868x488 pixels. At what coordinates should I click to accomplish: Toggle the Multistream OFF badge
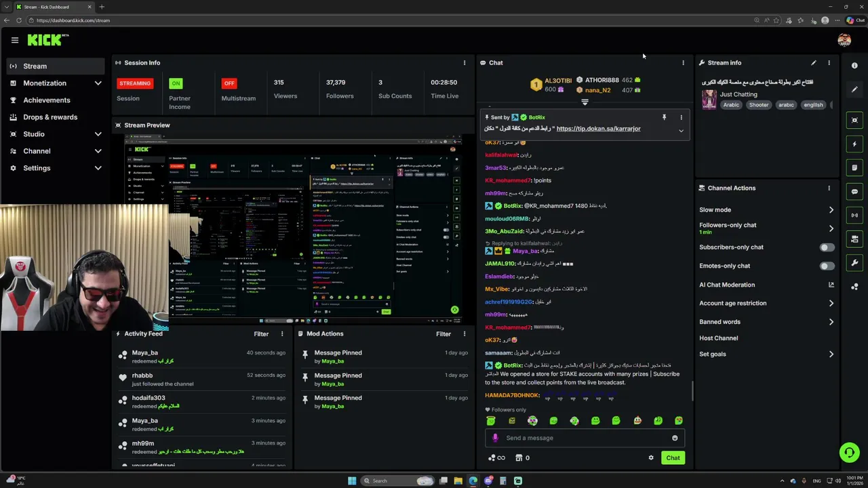[x=229, y=83]
